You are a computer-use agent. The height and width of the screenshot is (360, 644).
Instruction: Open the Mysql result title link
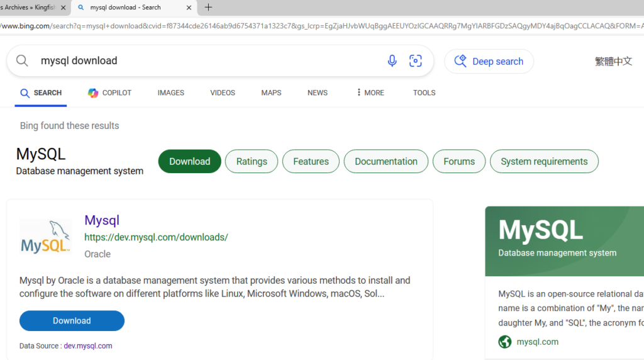pos(102,220)
